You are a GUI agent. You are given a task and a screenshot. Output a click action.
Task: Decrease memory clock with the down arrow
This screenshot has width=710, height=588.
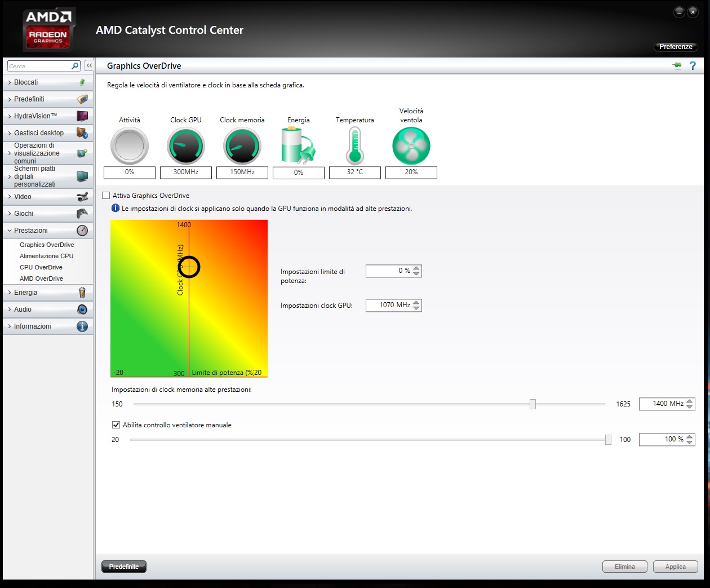coord(690,407)
